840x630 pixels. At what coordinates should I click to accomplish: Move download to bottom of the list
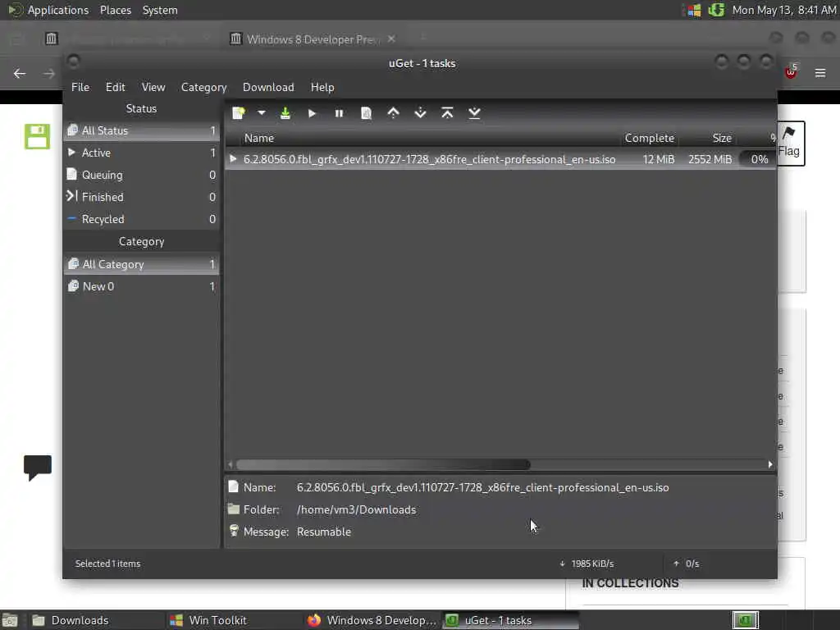pyautogui.click(x=475, y=113)
